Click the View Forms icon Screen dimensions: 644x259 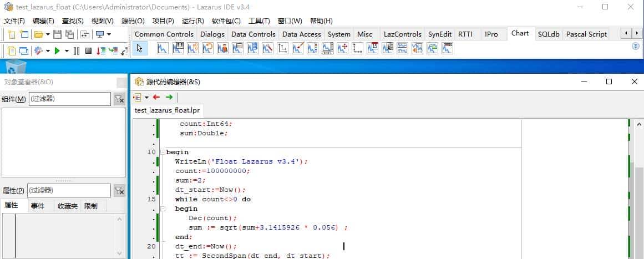coord(24,51)
